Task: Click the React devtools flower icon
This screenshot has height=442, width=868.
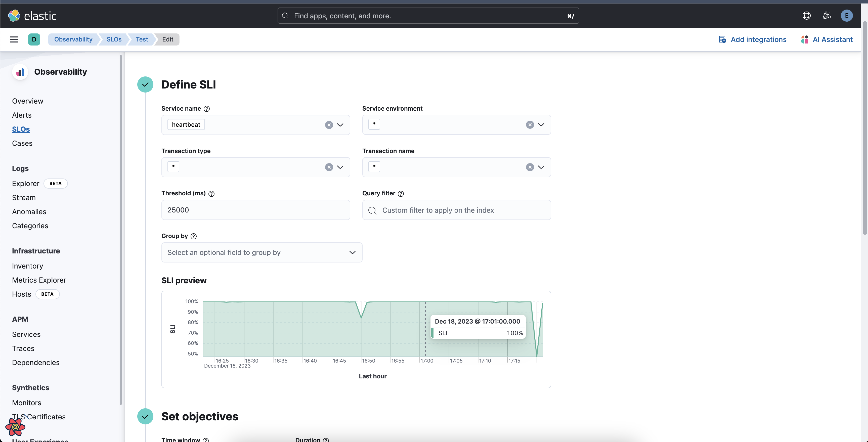Action: pyautogui.click(x=16, y=427)
